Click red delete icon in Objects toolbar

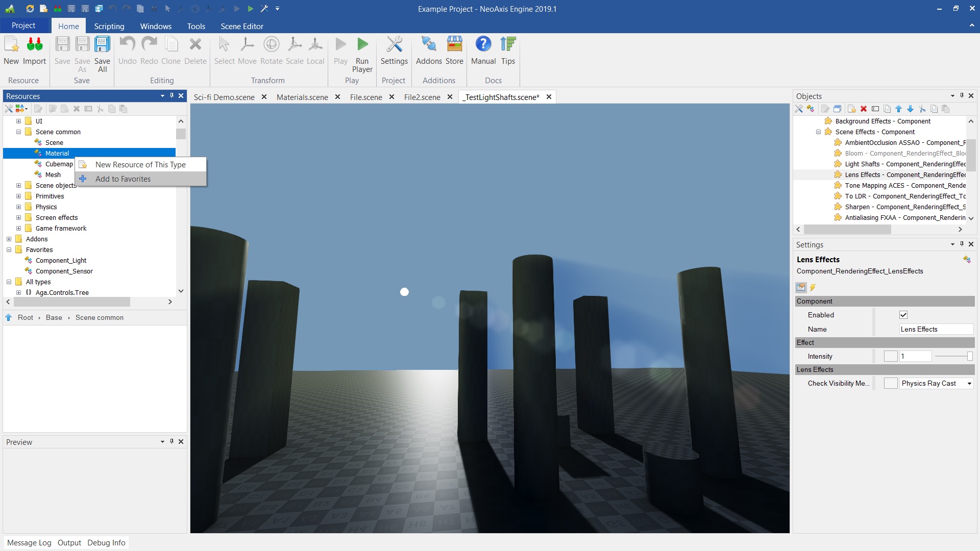[x=864, y=109]
